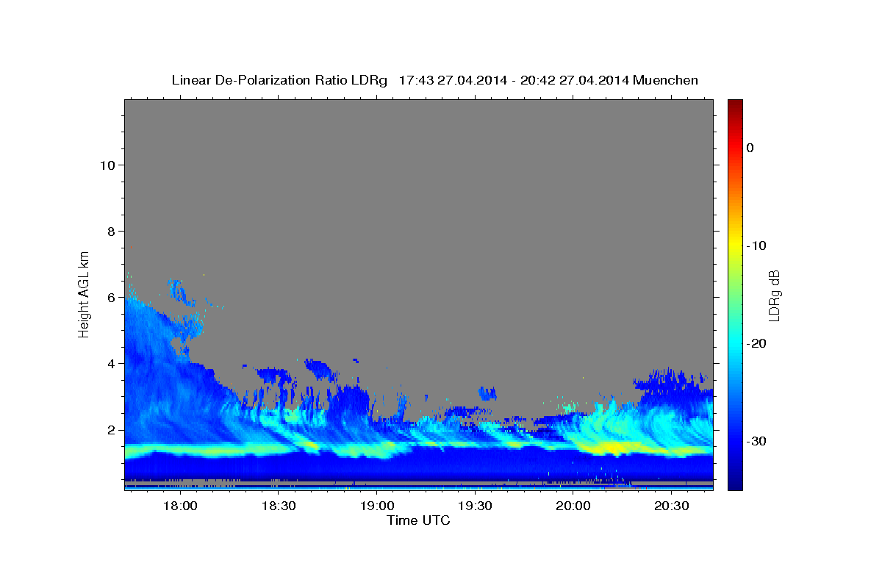Image resolution: width=882 pixels, height=588 pixels.
Task: Click the '20:30' time axis label
Action: coord(672,506)
